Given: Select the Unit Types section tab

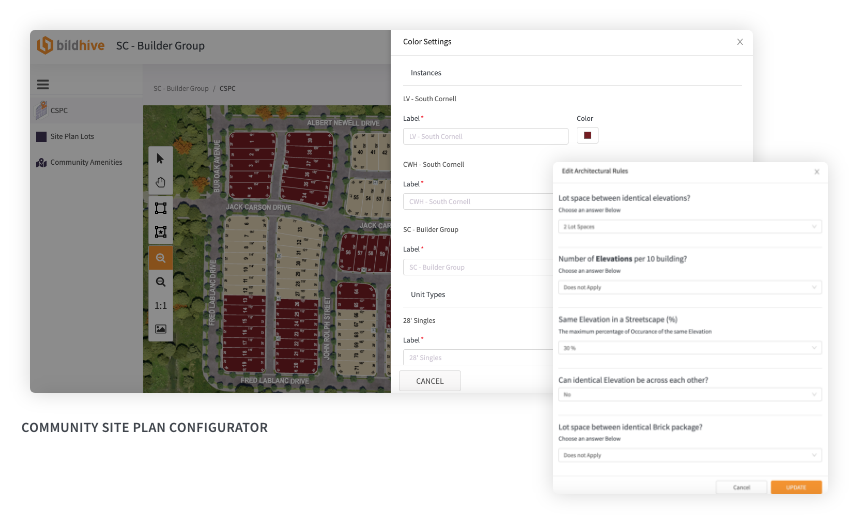Looking at the screenshot, I should [x=428, y=294].
